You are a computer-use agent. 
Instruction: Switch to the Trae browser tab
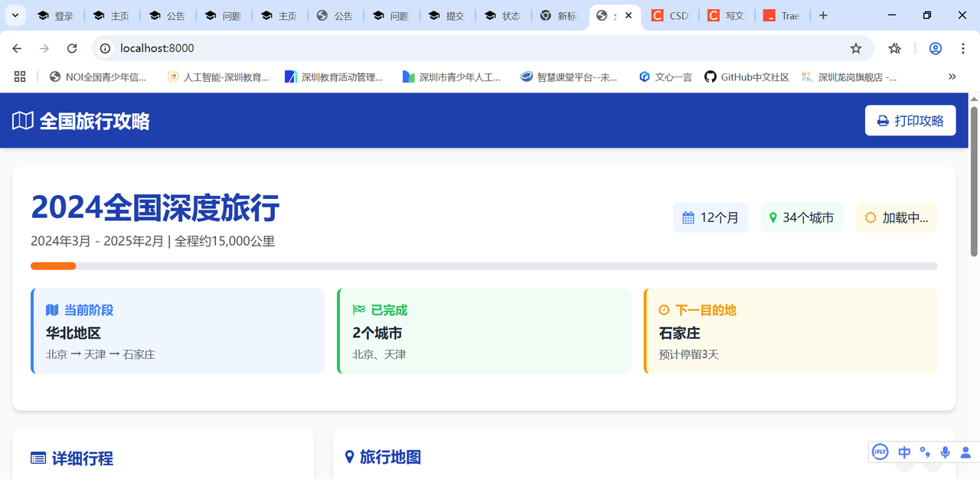(x=782, y=15)
